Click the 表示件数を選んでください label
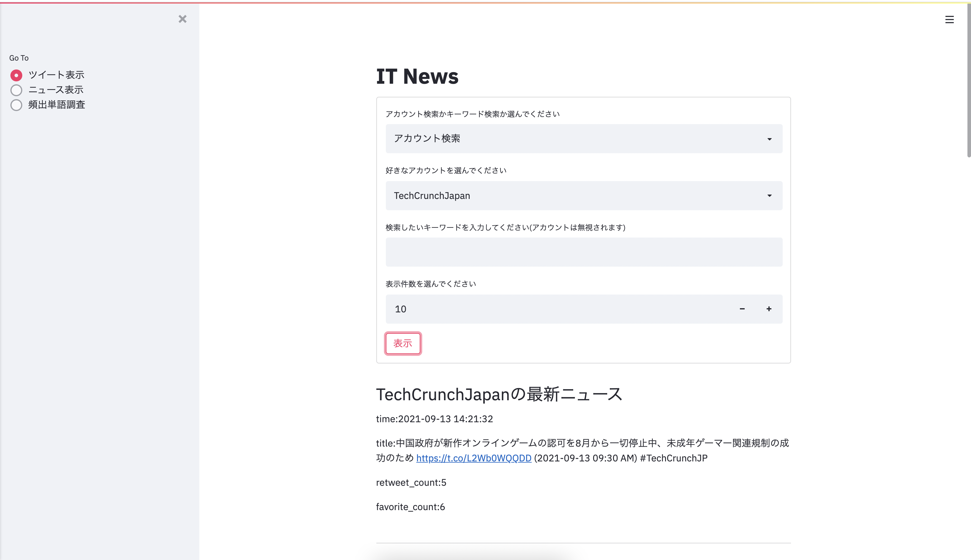The height and width of the screenshot is (560, 971). click(x=430, y=284)
